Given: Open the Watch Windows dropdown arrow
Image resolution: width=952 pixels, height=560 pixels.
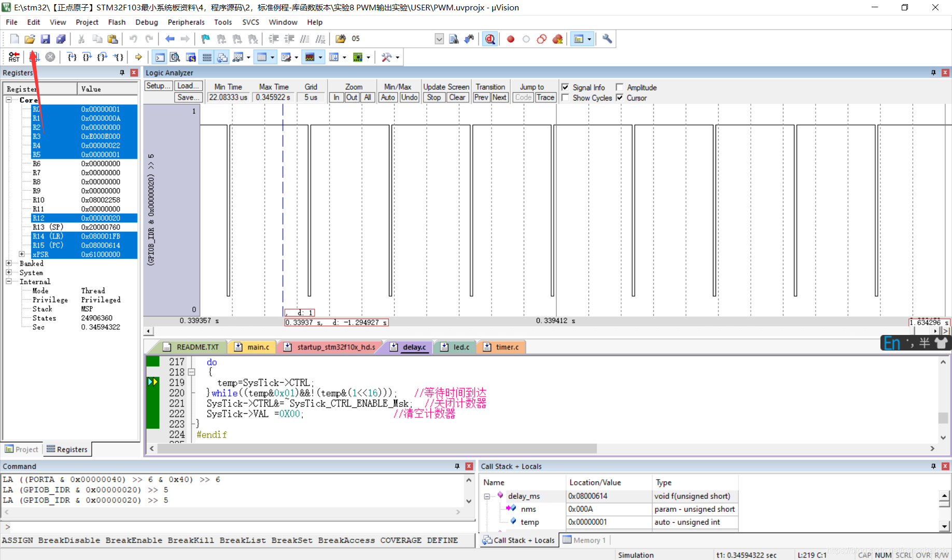Looking at the screenshot, I should point(248,57).
